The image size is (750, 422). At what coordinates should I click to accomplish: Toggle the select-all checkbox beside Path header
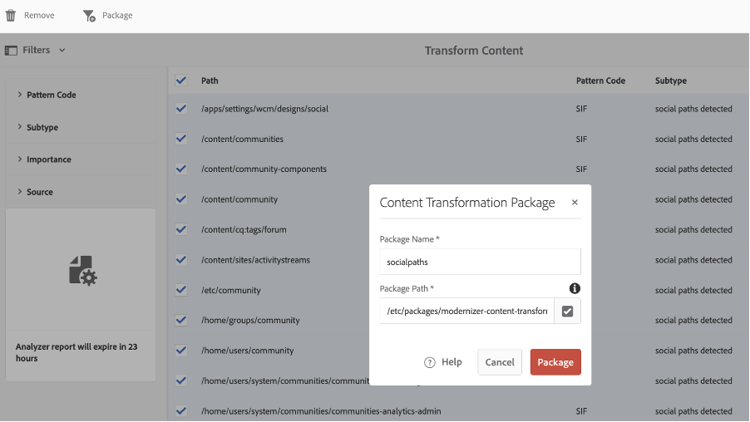pos(181,80)
